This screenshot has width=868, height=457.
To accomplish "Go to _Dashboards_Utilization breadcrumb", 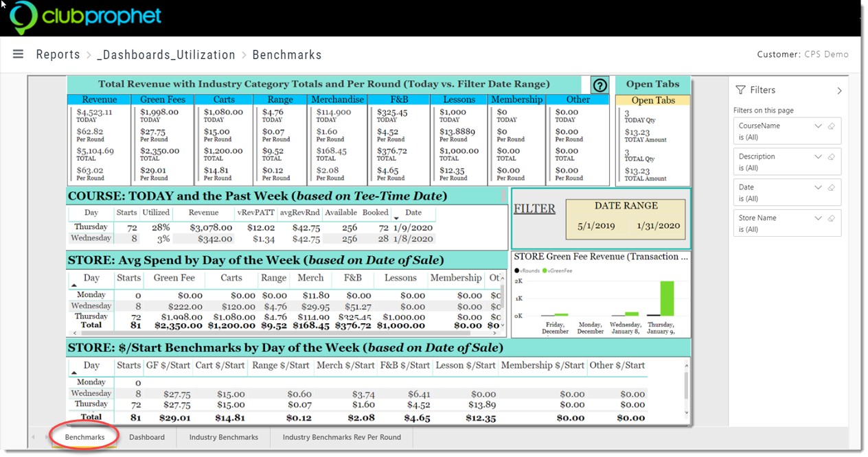I will [166, 55].
